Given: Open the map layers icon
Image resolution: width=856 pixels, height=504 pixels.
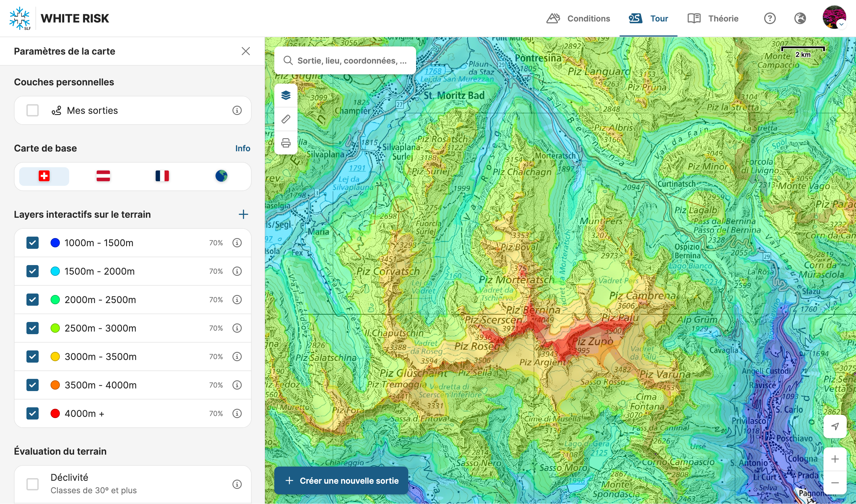Looking at the screenshot, I should tap(286, 96).
